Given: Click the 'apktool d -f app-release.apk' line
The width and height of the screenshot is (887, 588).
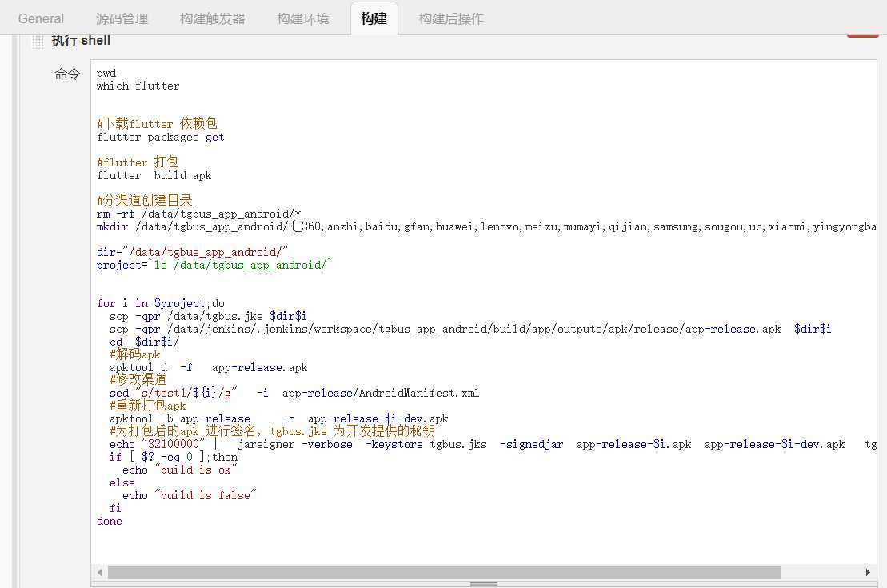Looking at the screenshot, I should [x=208, y=368].
